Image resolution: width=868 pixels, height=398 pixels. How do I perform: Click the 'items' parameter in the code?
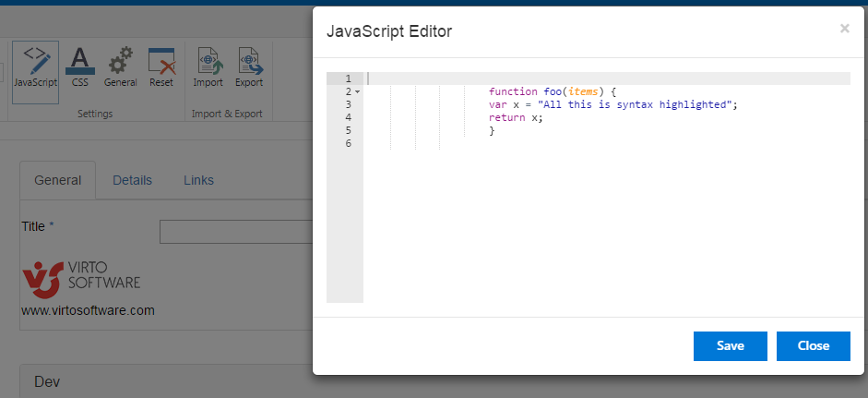(583, 91)
